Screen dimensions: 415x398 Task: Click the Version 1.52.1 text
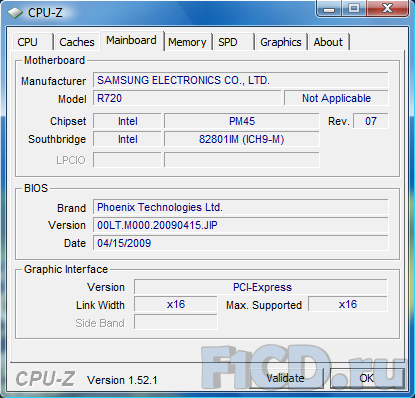(x=122, y=380)
